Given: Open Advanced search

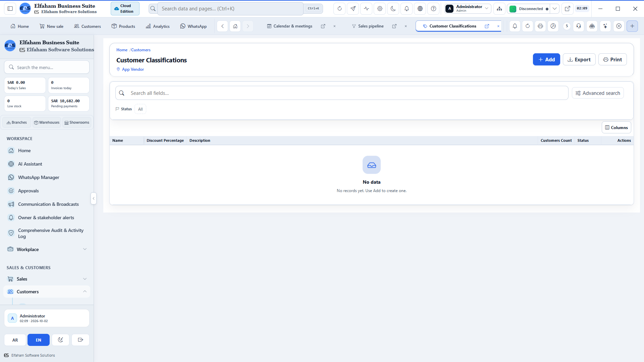Looking at the screenshot, I should tap(598, 93).
